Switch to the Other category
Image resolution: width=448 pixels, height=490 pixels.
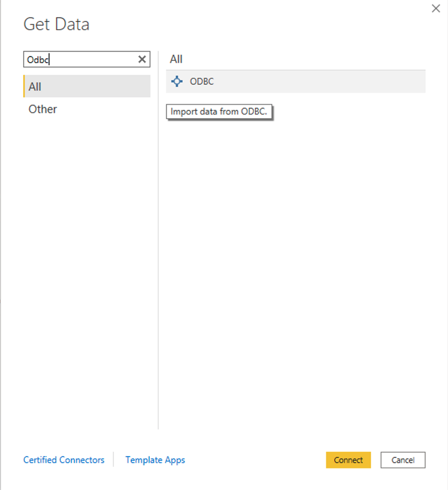43,109
